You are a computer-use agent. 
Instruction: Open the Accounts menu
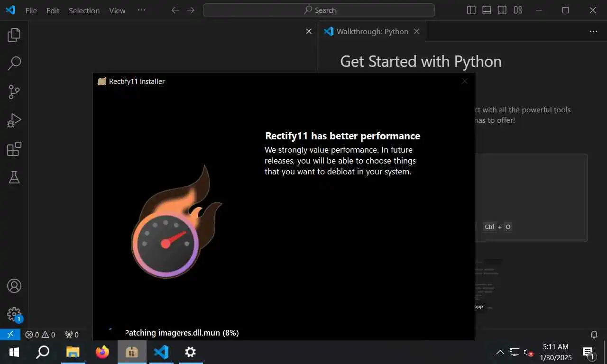pyautogui.click(x=14, y=286)
